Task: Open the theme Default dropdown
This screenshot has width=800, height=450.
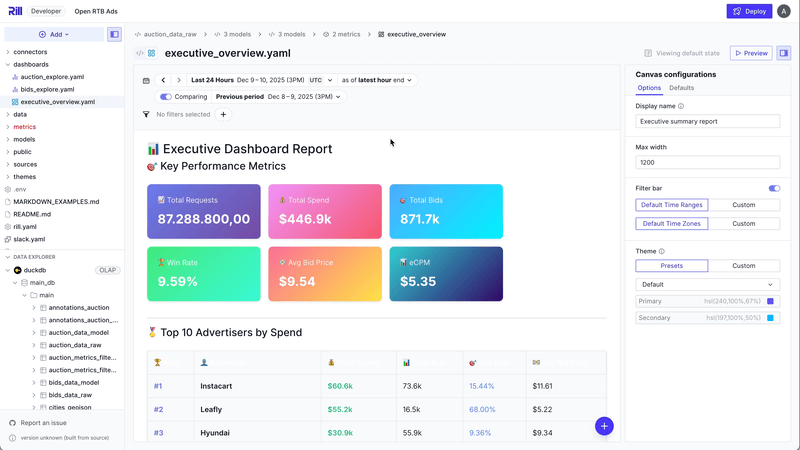Action: coord(708,285)
